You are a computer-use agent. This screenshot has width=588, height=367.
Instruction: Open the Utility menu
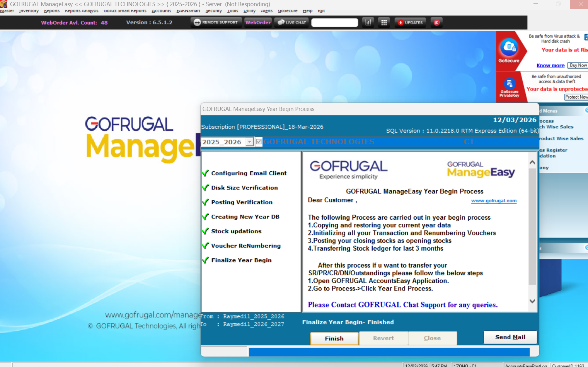(249, 11)
